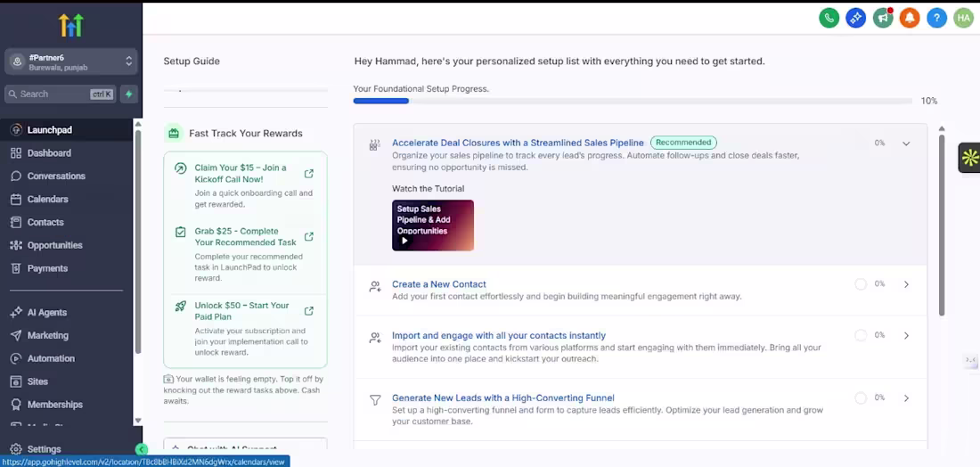Image resolution: width=980 pixels, height=467 pixels.
Task: Click the main content vertical scrollbar
Action: pos(942,225)
